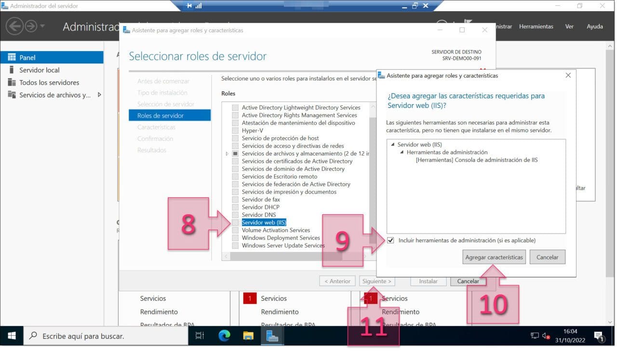The height and width of the screenshot is (364, 617).
Task: Click the signal strength icon on connection bar
Action: (198, 6)
